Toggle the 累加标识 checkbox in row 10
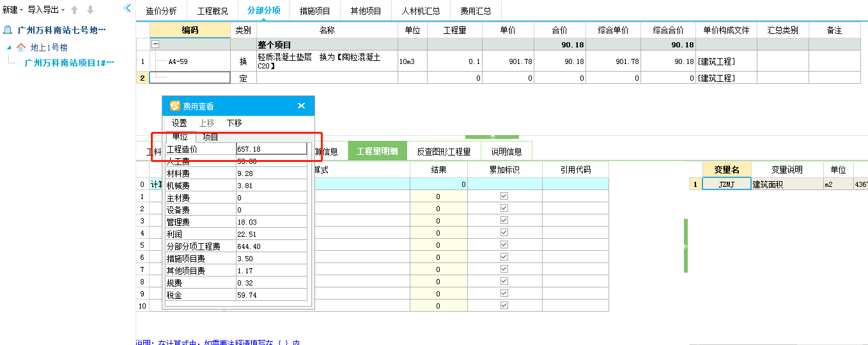Viewport: 868px width, 345px height. tap(504, 305)
